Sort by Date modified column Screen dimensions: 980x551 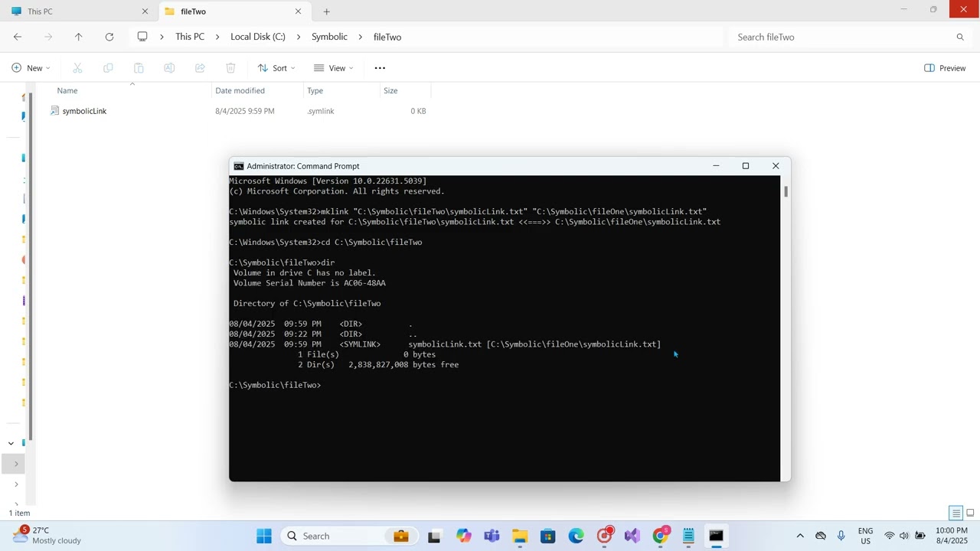(240, 90)
